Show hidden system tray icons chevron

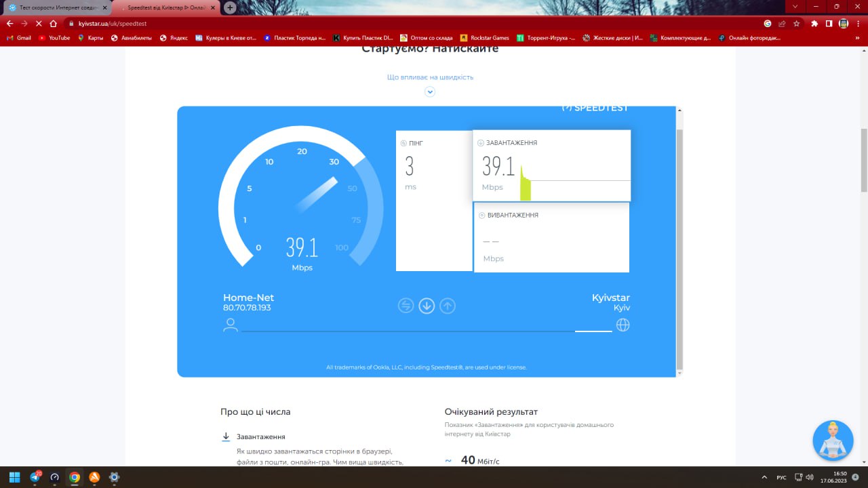point(765,477)
